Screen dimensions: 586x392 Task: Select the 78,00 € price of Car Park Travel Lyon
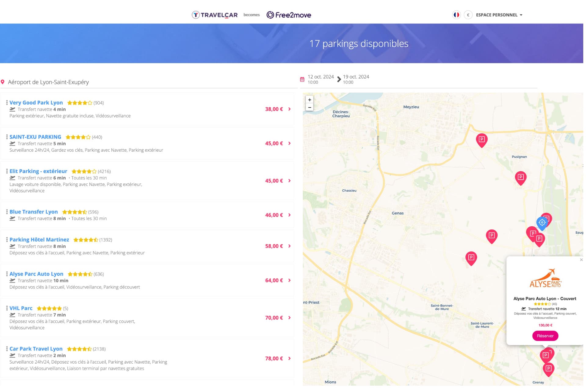274,358
